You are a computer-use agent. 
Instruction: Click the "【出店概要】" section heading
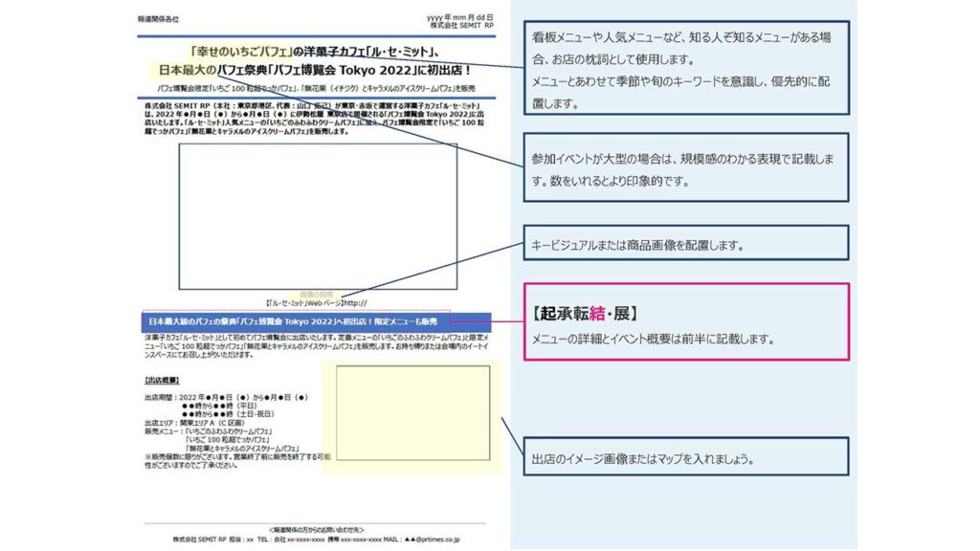tap(162, 380)
